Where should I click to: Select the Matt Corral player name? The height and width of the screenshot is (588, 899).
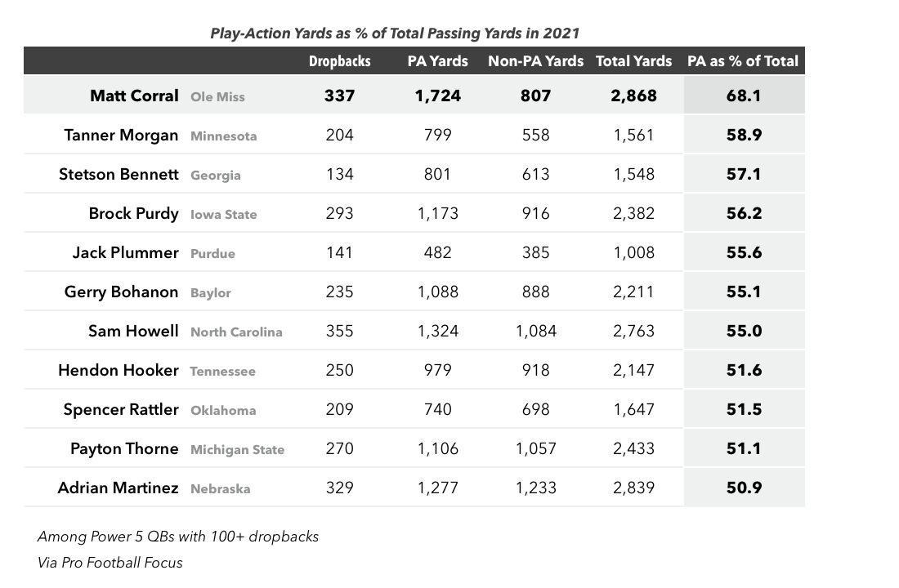point(134,96)
